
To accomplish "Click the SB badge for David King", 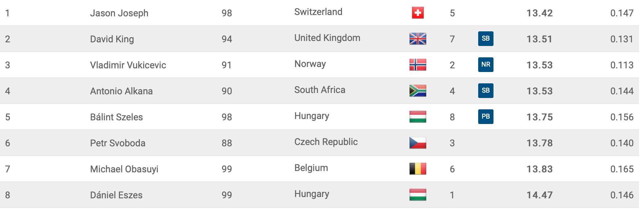I will (485, 39).
